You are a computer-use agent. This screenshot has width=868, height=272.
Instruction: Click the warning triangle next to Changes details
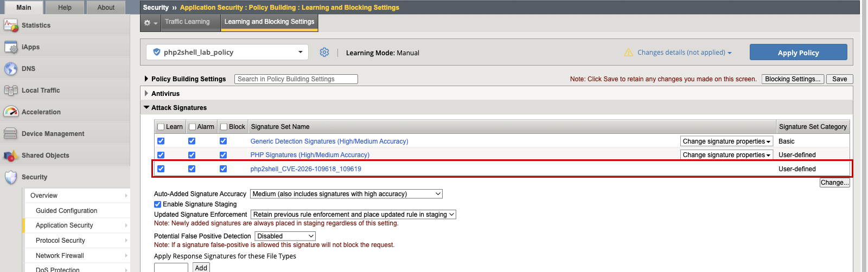tap(629, 53)
